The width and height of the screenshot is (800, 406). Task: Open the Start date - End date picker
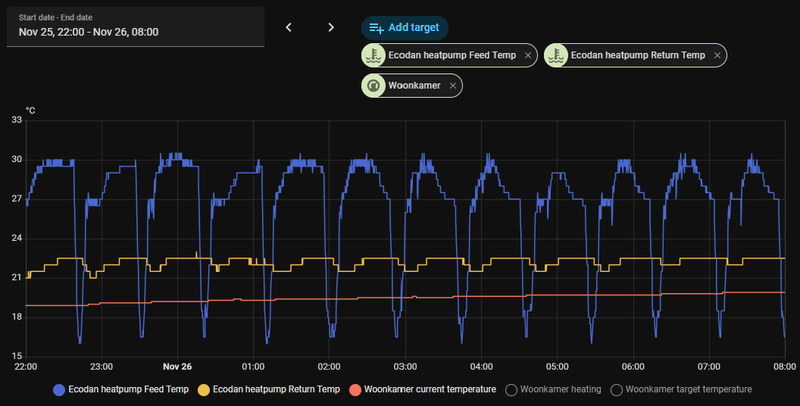[x=136, y=27]
